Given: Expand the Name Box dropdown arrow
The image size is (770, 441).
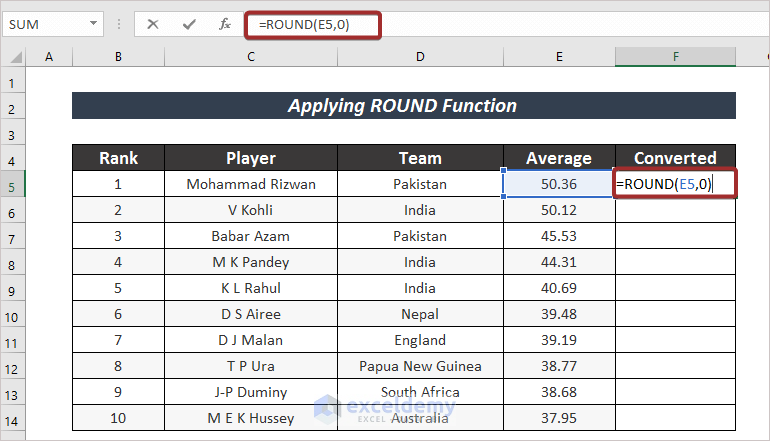Looking at the screenshot, I should (93, 24).
